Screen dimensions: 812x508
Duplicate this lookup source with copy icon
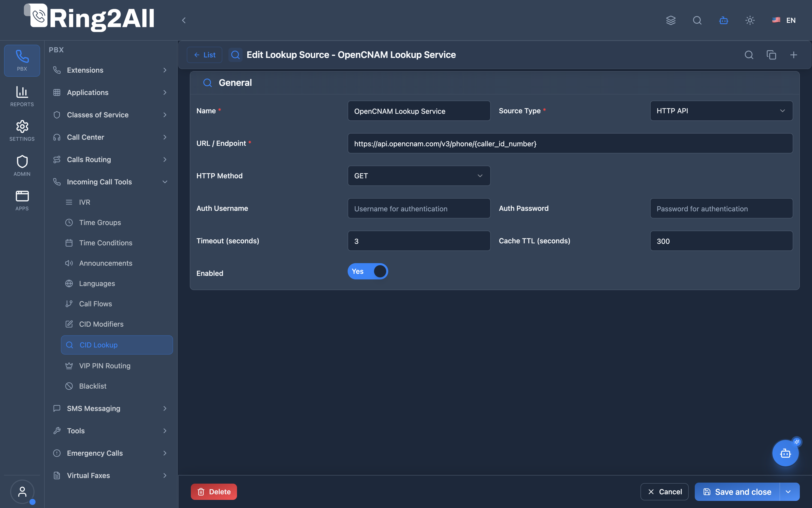[771, 55]
